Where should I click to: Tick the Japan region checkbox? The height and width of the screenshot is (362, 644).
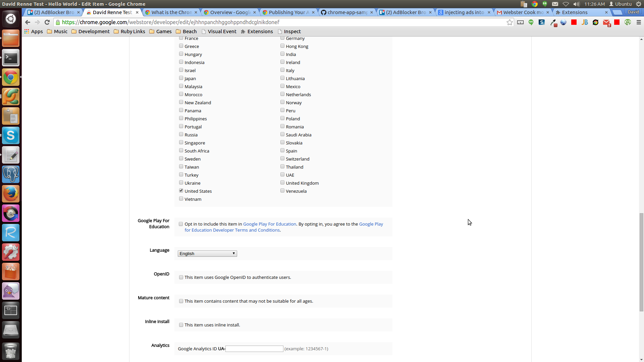pos(181,78)
